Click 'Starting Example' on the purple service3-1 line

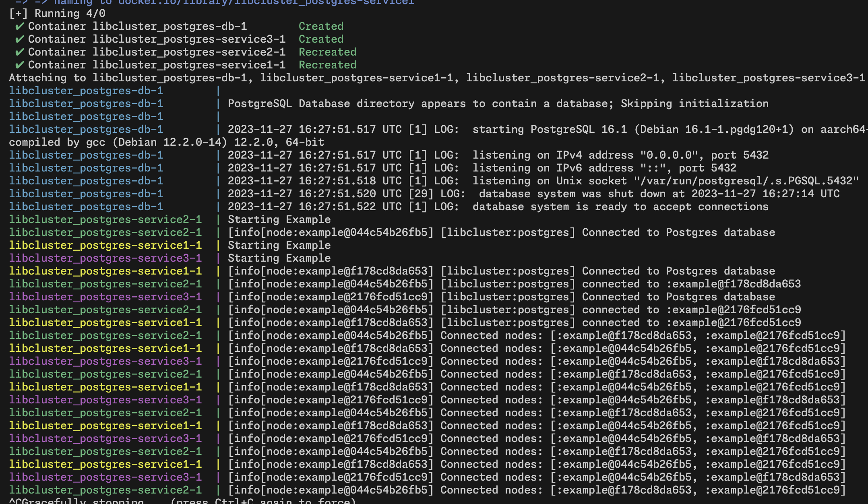279,258
